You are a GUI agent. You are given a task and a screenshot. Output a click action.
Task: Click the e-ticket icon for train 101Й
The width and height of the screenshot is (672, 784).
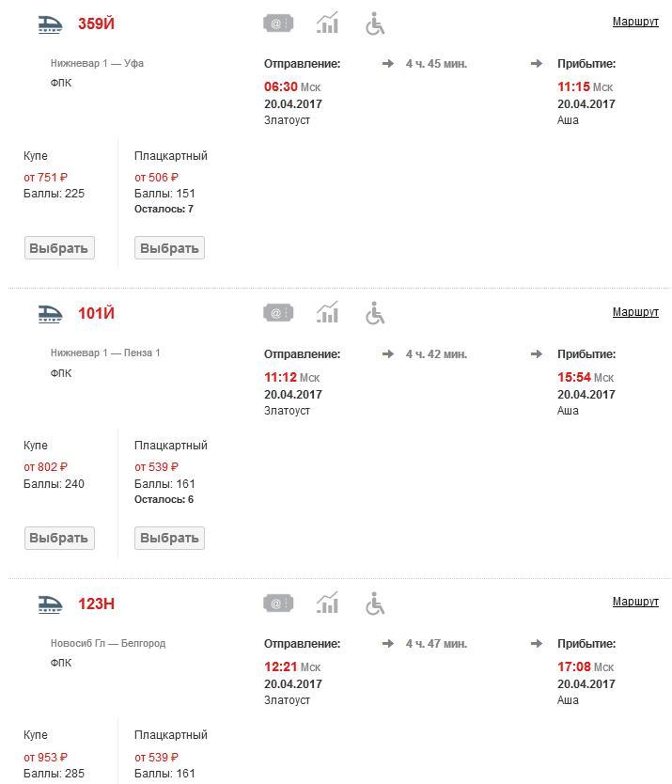278,313
